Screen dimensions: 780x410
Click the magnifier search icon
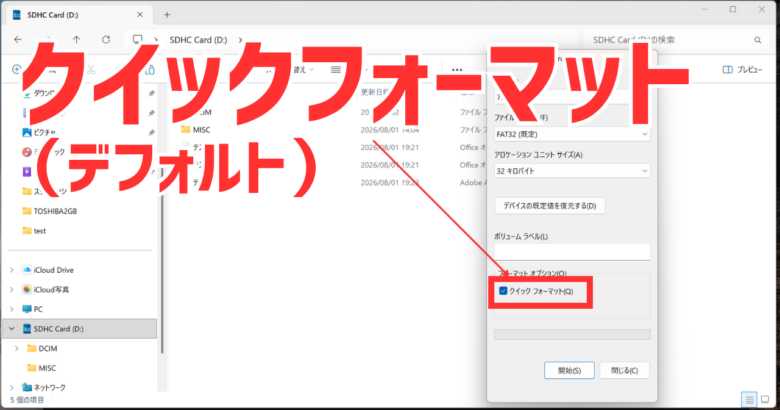click(757, 40)
